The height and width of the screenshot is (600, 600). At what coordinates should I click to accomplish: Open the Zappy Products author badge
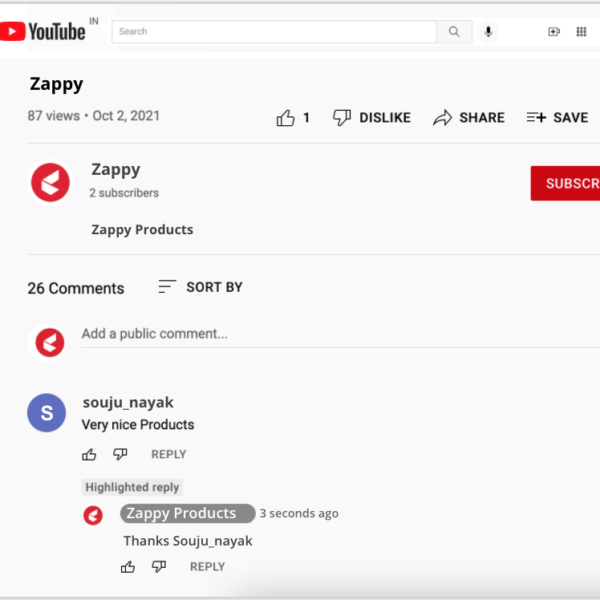(188, 514)
